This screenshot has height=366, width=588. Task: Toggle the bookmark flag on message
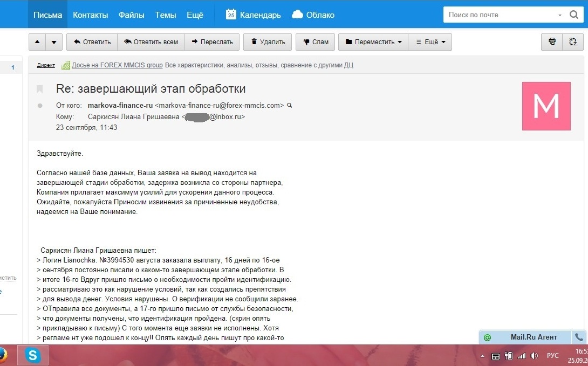click(39, 89)
